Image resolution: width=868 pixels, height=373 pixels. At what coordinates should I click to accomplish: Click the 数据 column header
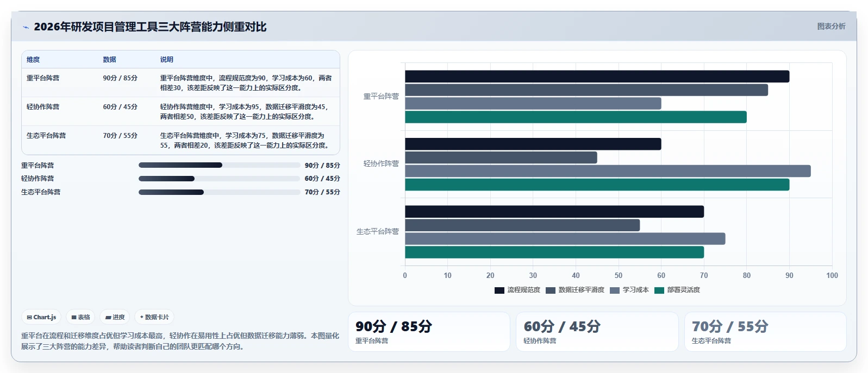pos(109,60)
